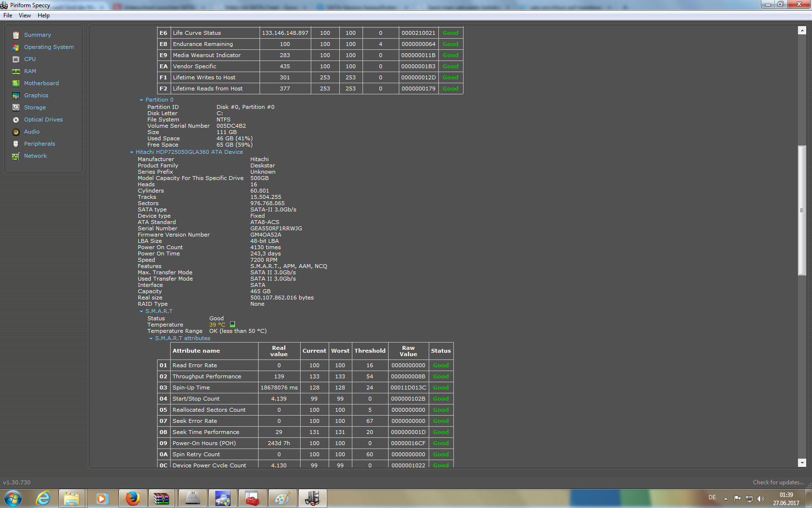The height and width of the screenshot is (508, 812).
Task: Click the Lifetime Writes to Host row
Action: 310,77
